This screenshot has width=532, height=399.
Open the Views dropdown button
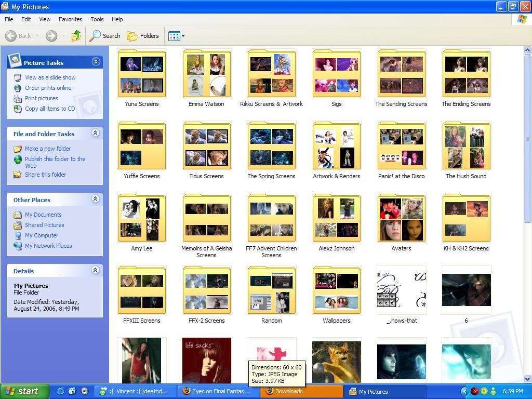pos(177,36)
